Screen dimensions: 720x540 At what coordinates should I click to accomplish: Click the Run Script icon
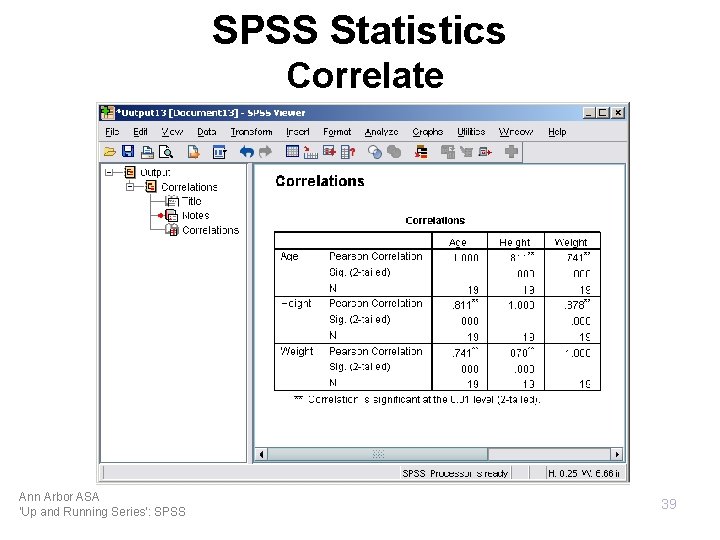pyautogui.click(x=485, y=152)
